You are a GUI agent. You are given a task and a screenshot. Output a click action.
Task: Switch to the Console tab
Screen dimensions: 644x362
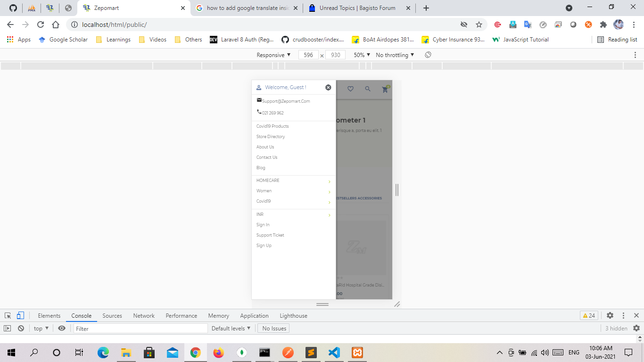coord(82,316)
